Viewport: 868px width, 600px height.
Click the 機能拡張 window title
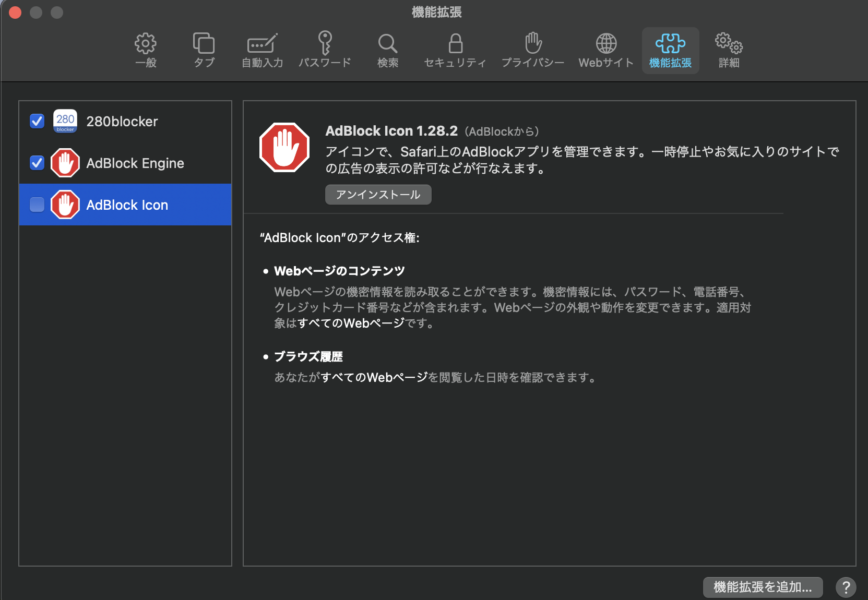pos(437,12)
